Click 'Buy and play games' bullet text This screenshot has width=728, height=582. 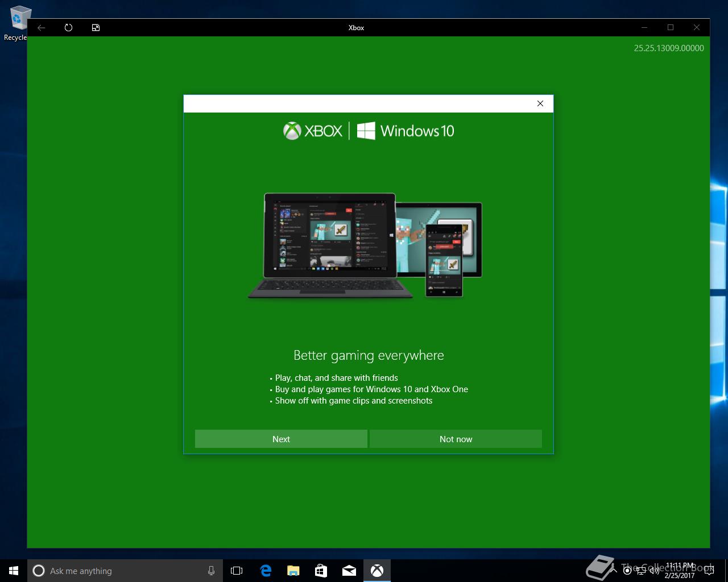371,389
